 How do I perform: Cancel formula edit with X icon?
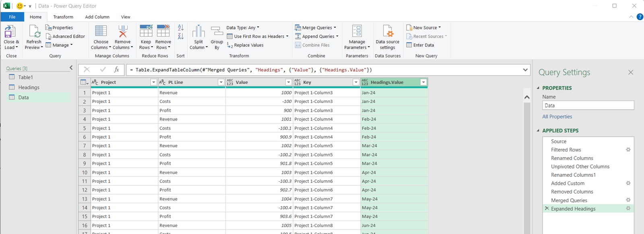(87, 70)
